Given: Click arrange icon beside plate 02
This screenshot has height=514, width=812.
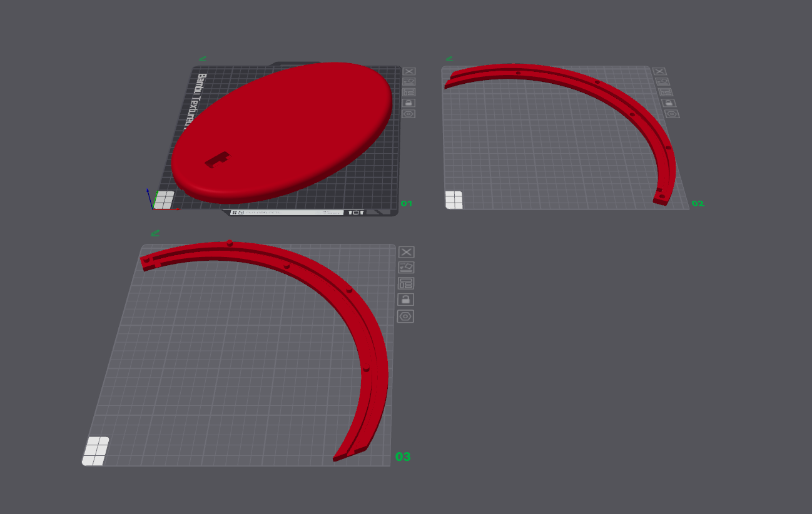Looking at the screenshot, I should pyautogui.click(x=665, y=92).
